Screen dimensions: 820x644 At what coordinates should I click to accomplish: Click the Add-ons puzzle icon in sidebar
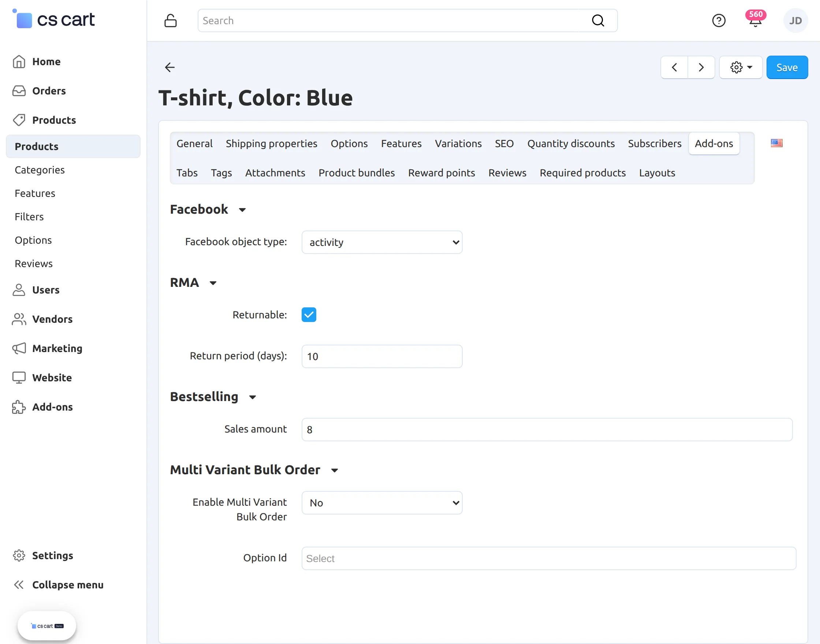(x=19, y=407)
